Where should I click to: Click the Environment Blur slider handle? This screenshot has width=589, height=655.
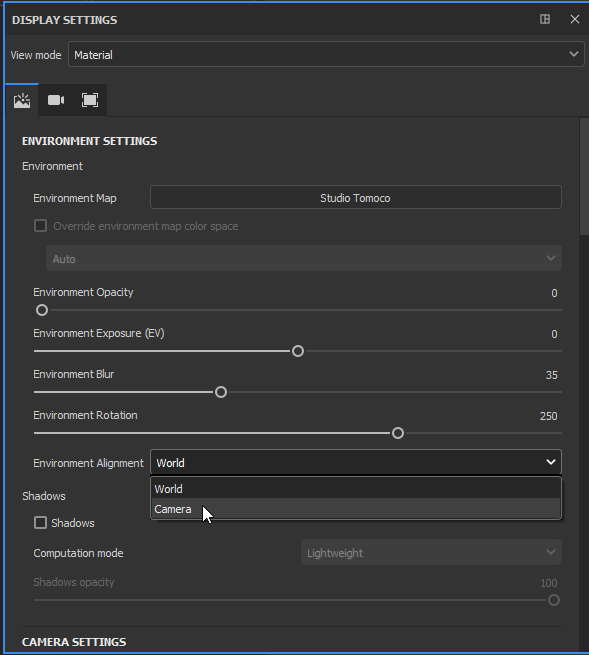[221, 392]
